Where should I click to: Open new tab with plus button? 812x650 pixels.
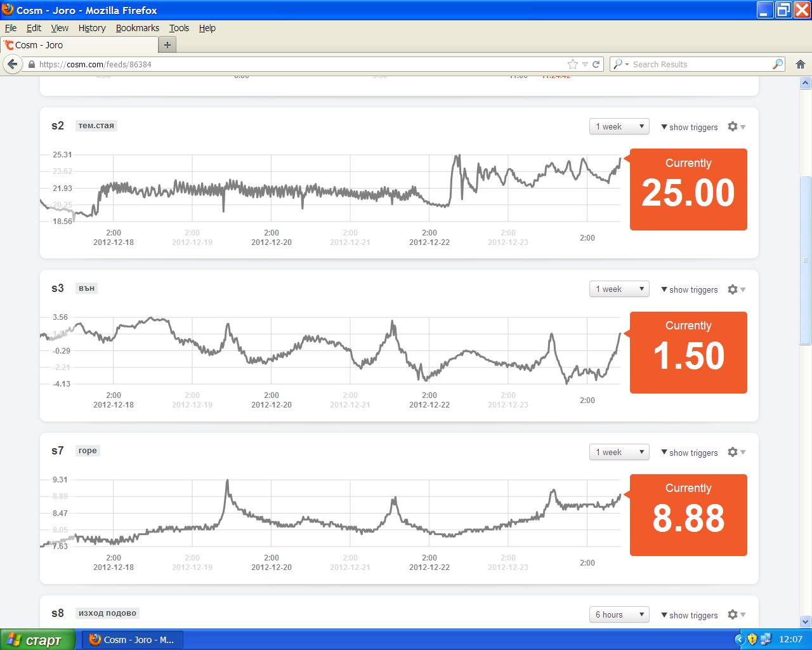tap(167, 45)
